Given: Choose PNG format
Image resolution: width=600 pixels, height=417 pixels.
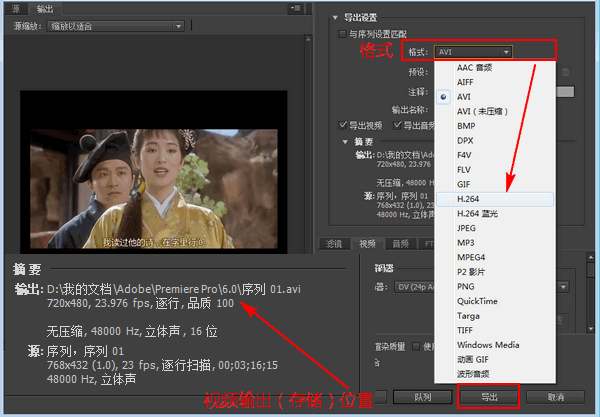Looking at the screenshot, I should (495, 286).
